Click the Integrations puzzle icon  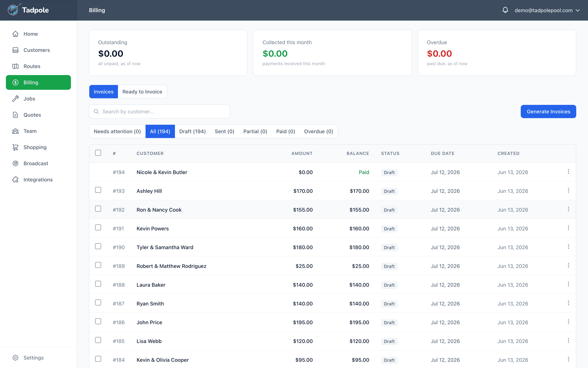click(15, 180)
